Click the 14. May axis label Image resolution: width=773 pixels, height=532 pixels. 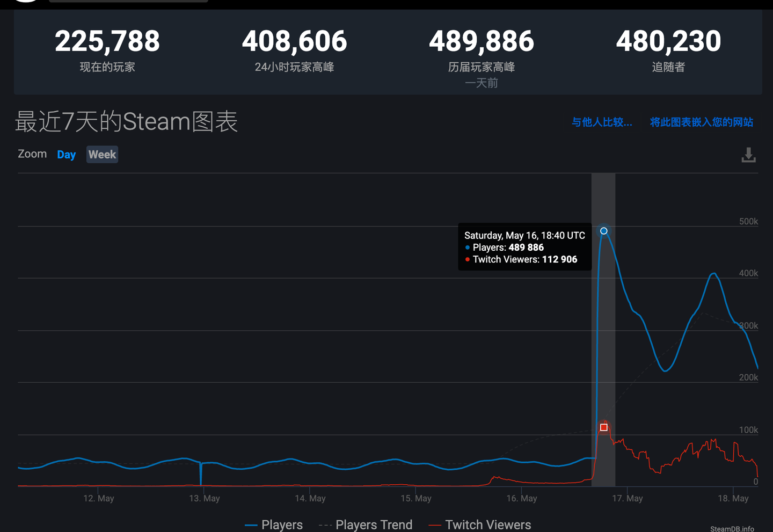click(x=310, y=498)
